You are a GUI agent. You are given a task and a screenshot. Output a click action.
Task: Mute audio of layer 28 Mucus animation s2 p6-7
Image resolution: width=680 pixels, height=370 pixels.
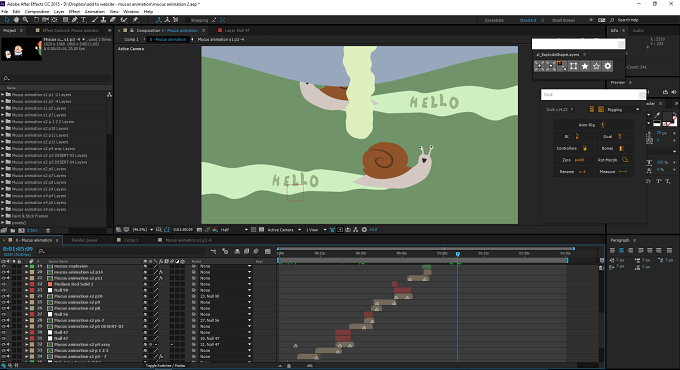[9, 320]
